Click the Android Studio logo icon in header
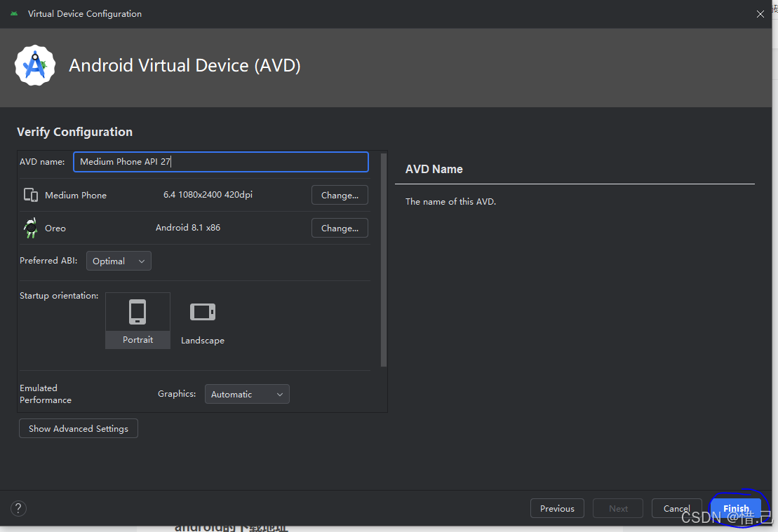The height and width of the screenshot is (532, 778). click(x=35, y=65)
